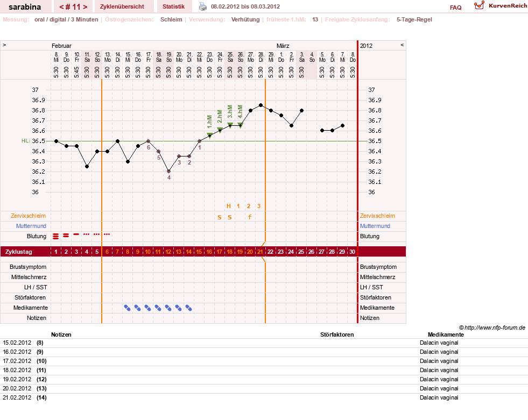This screenshot has width=528, height=420.
Task: Click the left Medikamente row label
Action: pyautogui.click(x=30, y=308)
